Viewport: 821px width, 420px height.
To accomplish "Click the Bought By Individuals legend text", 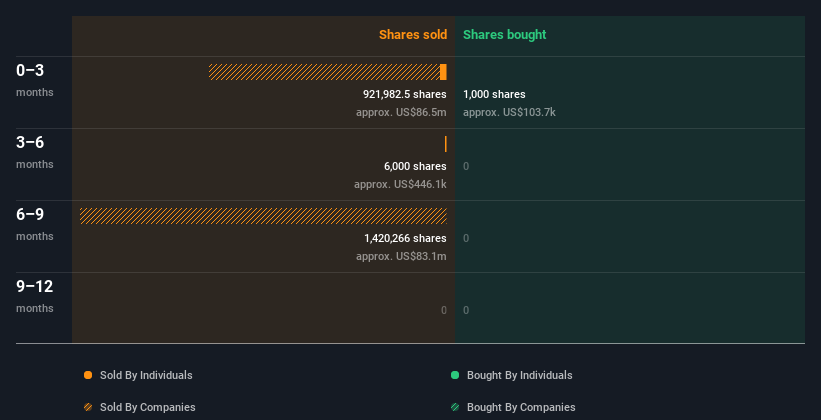I will [519, 375].
